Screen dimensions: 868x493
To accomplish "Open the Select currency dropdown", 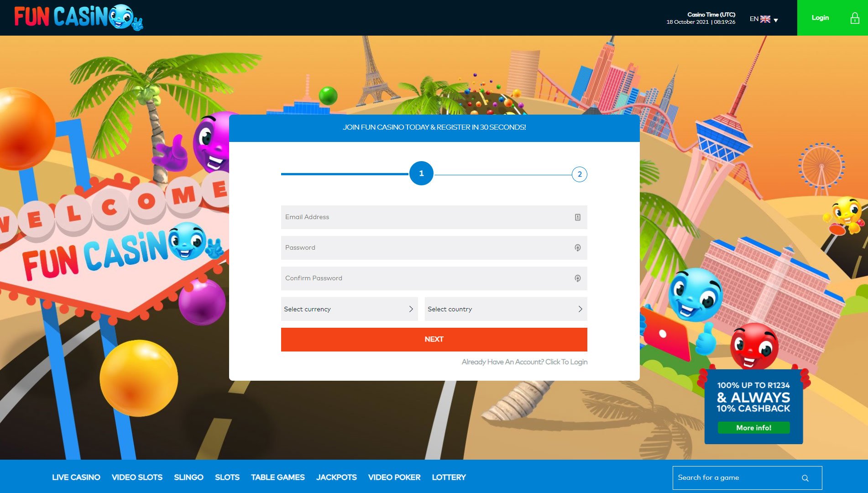I will 350,309.
